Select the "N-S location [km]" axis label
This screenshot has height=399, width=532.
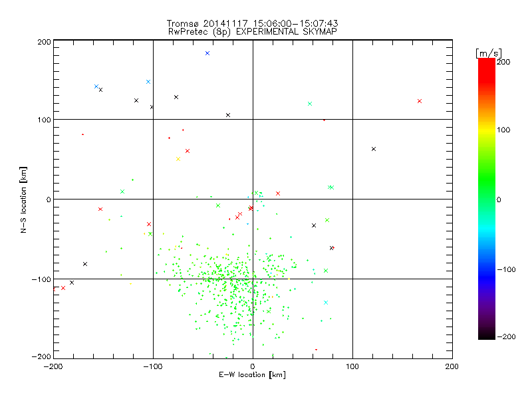click(x=23, y=199)
